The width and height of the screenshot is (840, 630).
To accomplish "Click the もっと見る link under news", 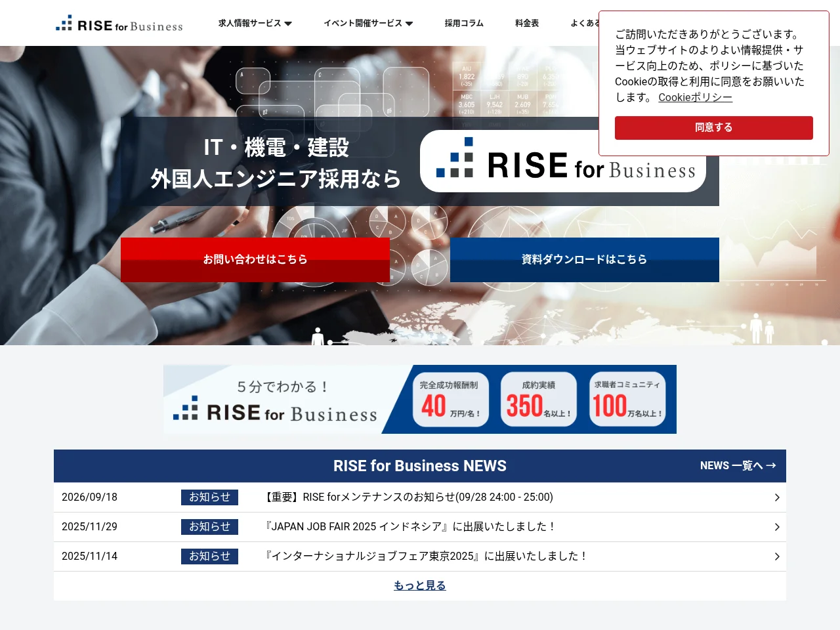I will [420, 585].
